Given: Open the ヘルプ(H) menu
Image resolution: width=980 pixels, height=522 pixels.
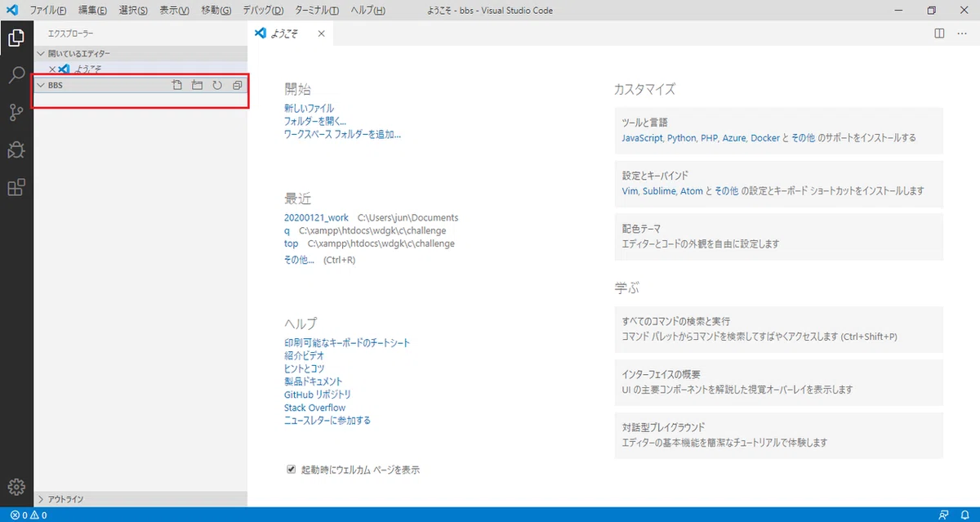Looking at the screenshot, I should [x=367, y=11].
